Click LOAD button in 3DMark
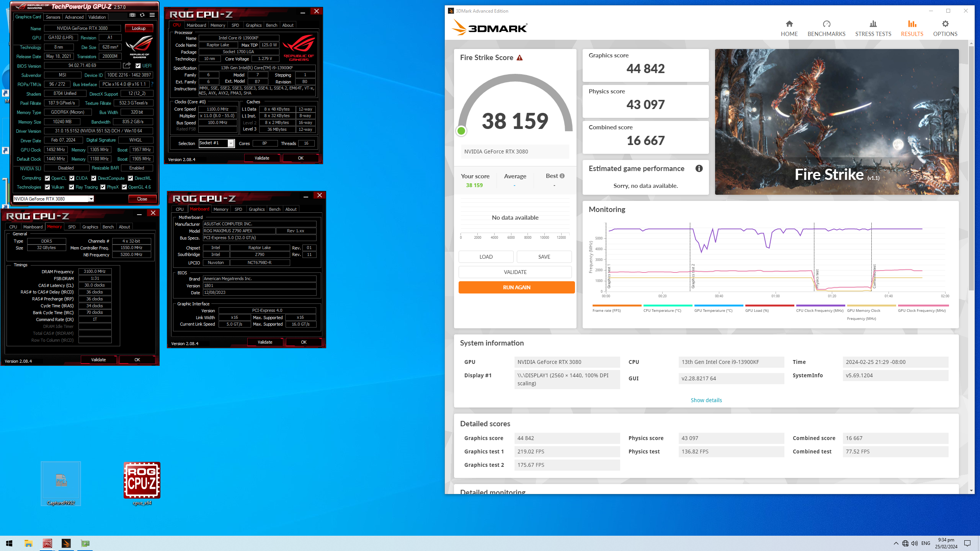The image size is (980, 551). pyautogui.click(x=486, y=257)
